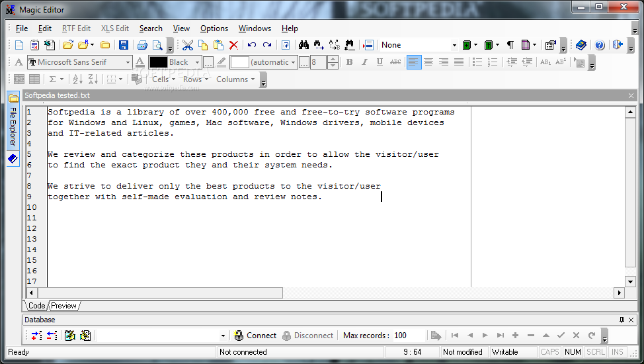Click the database remove field icon

(x=52, y=336)
